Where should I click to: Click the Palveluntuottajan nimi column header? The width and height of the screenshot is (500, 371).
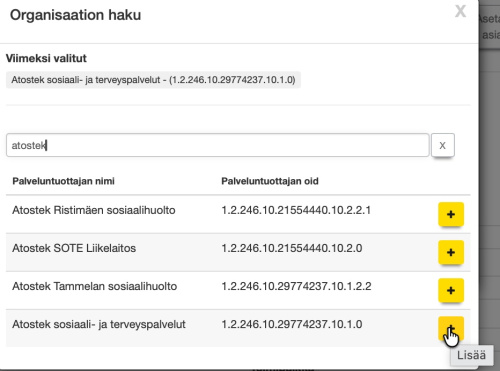click(63, 181)
